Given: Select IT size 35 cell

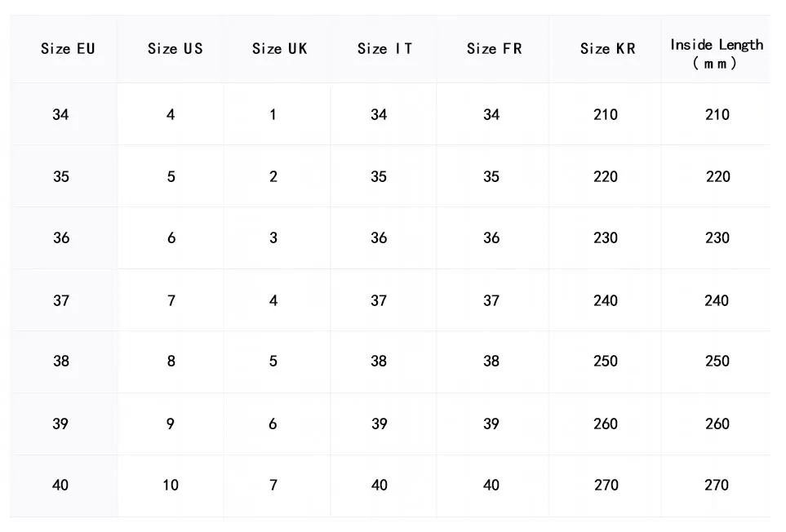Looking at the screenshot, I should 379,177.
